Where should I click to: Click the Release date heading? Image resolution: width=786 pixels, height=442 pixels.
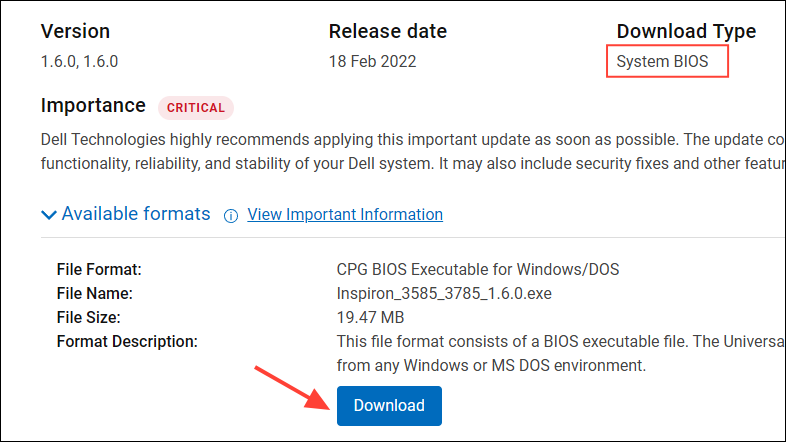point(387,32)
